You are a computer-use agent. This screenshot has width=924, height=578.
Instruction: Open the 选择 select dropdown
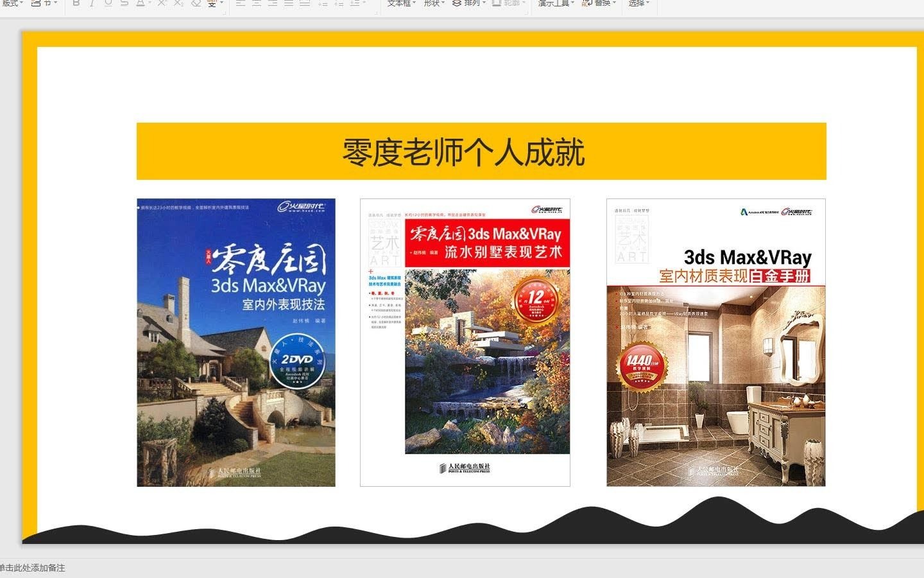tap(638, 3)
